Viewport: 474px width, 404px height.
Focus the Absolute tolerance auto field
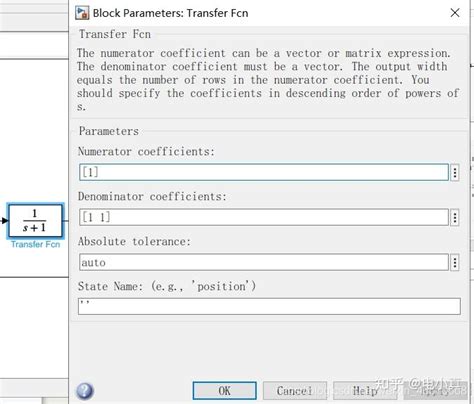pos(264,262)
